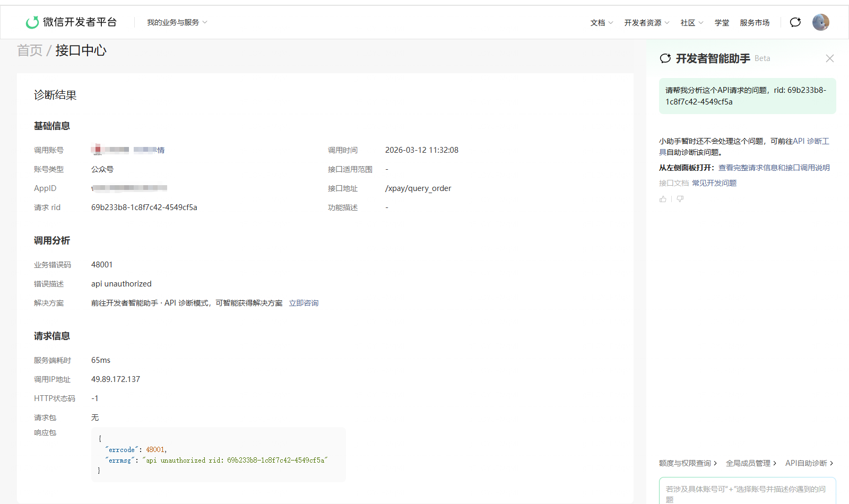Select the API自助诊断 shortcut

pos(809,463)
